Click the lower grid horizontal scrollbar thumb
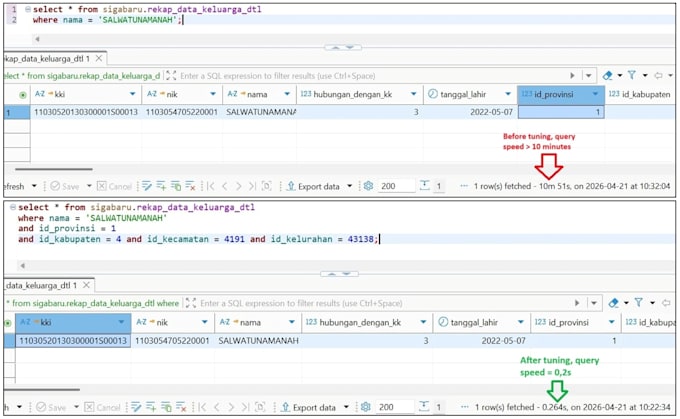 42,390
